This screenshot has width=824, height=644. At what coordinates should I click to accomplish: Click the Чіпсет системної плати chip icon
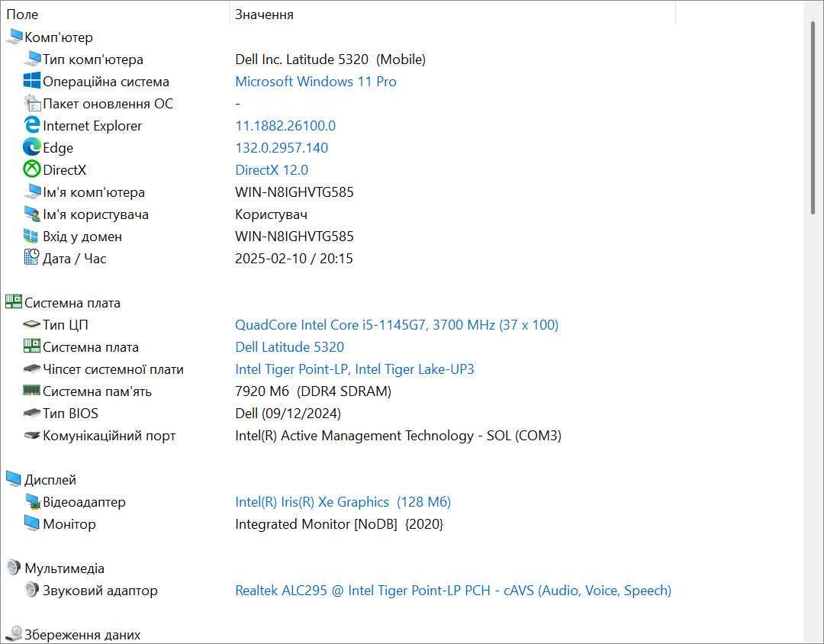tap(32, 369)
